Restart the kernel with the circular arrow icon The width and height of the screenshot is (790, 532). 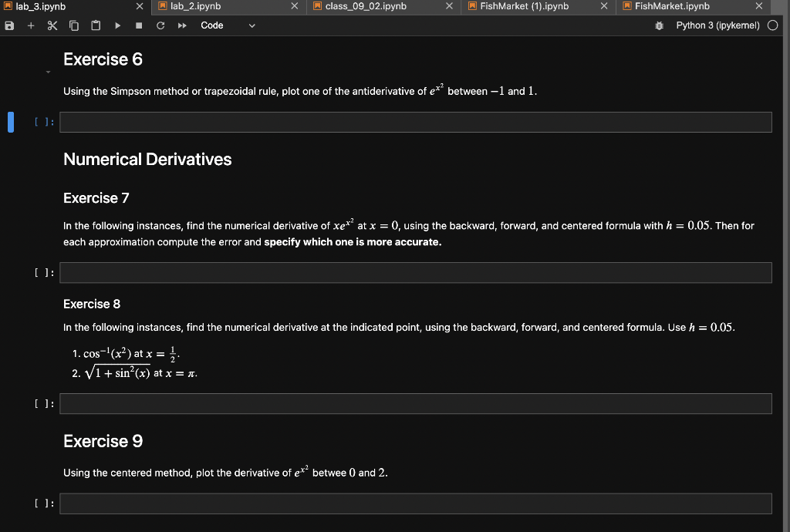click(160, 25)
